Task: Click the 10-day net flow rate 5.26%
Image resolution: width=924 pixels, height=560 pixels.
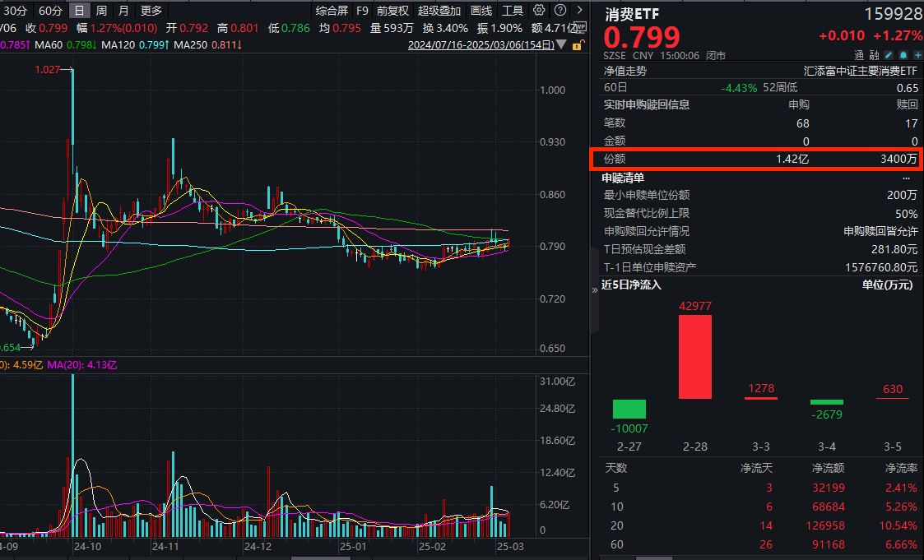Action: click(901, 507)
